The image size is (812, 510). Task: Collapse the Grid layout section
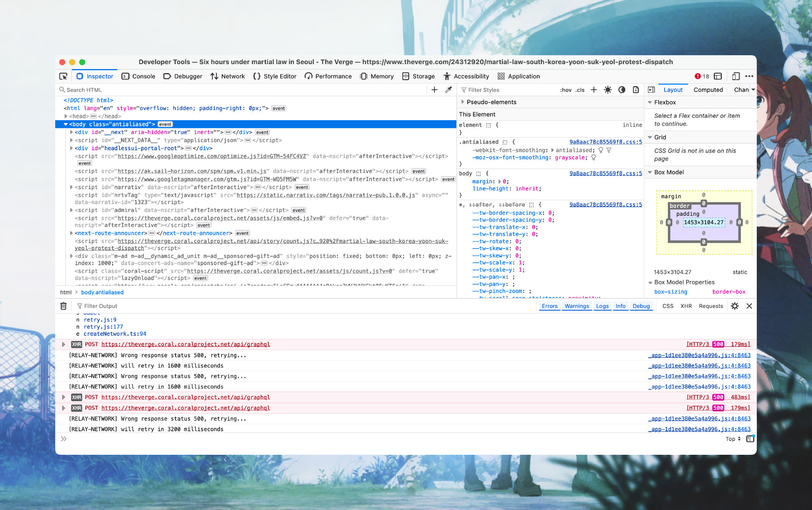click(650, 137)
